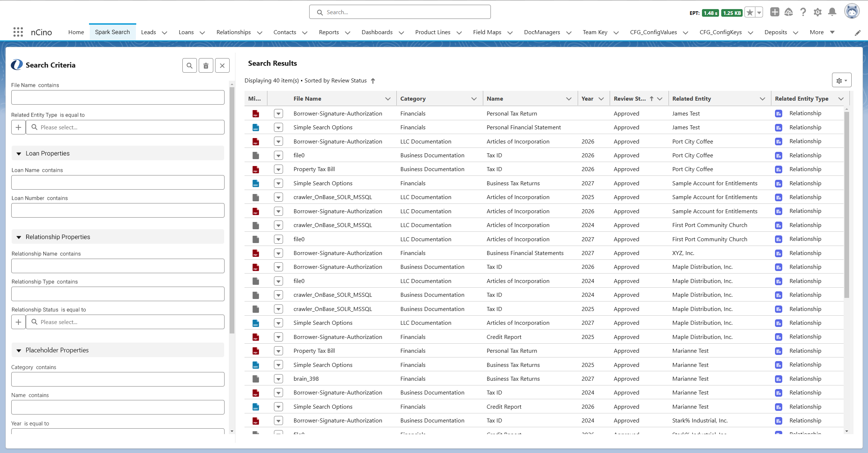The height and width of the screenshot is (453, 868).
Task: Open row actions for James Test Personal Tax Return
Action: tap(278, 114)
